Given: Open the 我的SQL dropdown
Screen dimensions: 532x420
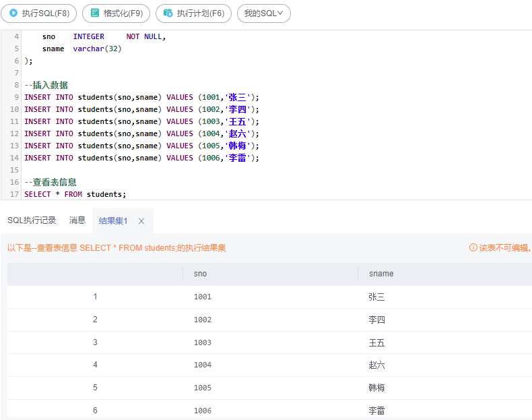Looking at the screenshot, I should pyautogui.click(x=263, y=13).
